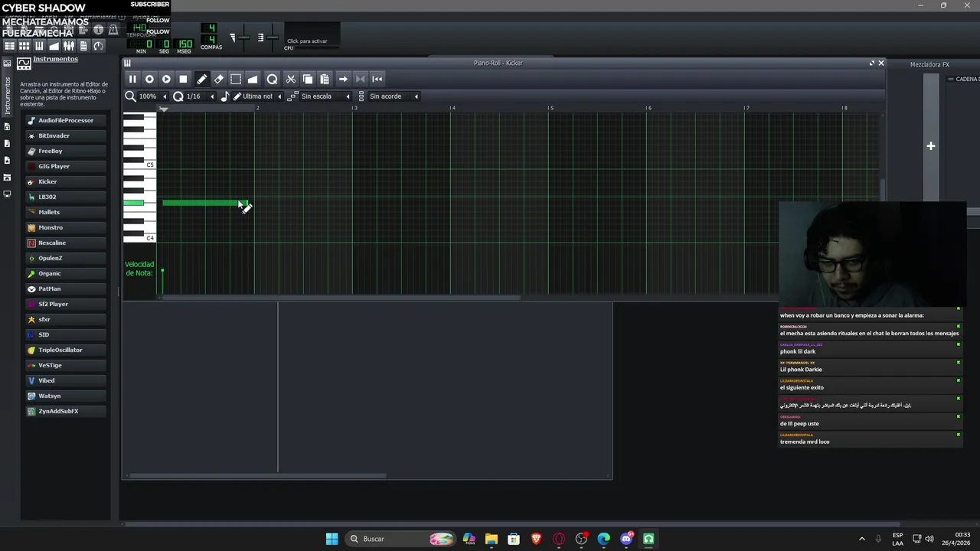This screenshot has height=551, width=980.
Task: Click the chord icon beside 'Sin acorde'
Action: tap(361, 96)
